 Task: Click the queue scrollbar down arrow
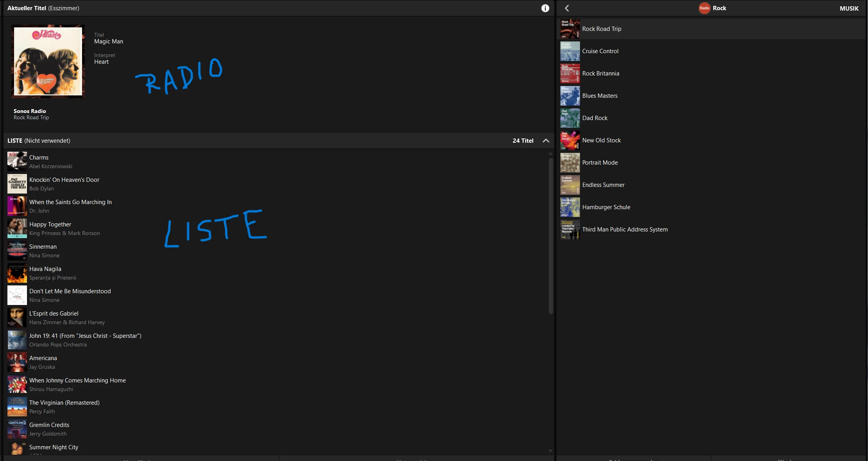551,451
